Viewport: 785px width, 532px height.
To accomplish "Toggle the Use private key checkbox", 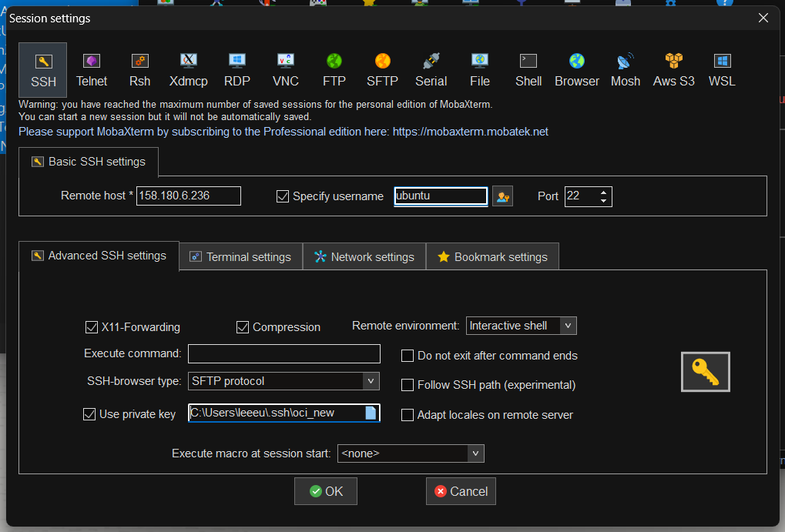I will click(x=89, y=414).
